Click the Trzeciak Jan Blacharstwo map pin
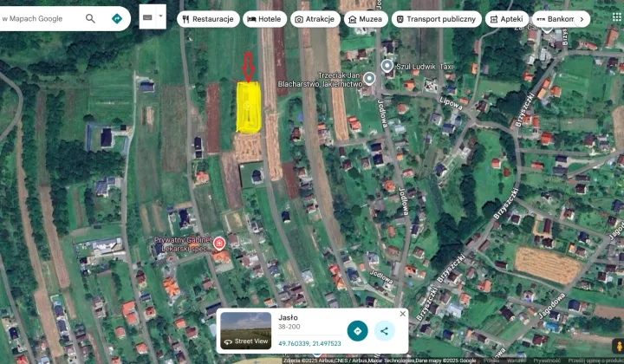This screenshot has height=364, width=624. pyautogui.click(x=369, y=79)
